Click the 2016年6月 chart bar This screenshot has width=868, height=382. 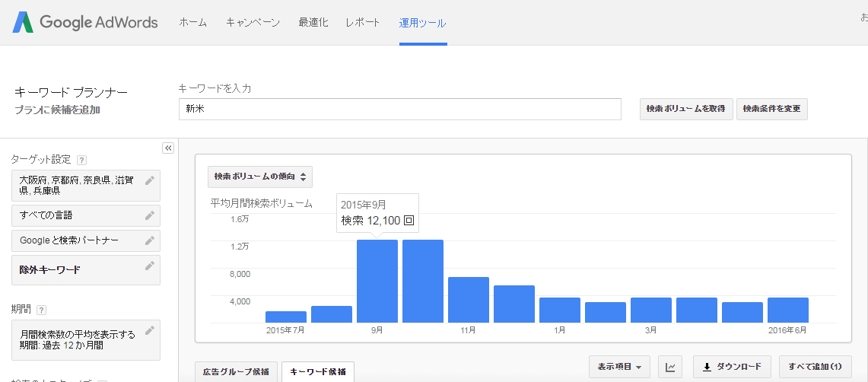[x=787, y=310]
